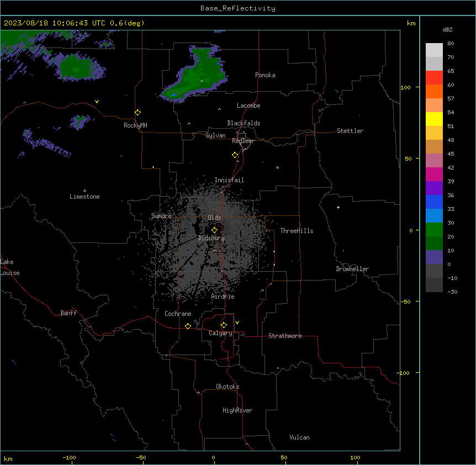Click the Vulcan town label

pos(300,437)
